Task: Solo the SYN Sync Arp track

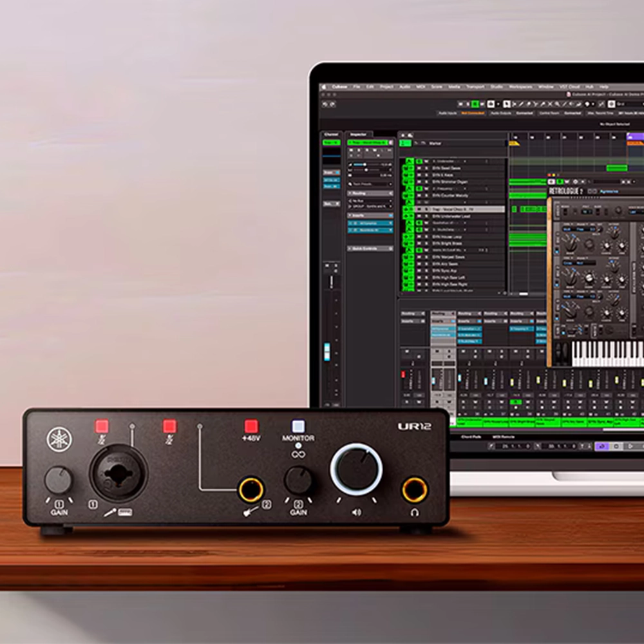Action: tap(426, 270)
